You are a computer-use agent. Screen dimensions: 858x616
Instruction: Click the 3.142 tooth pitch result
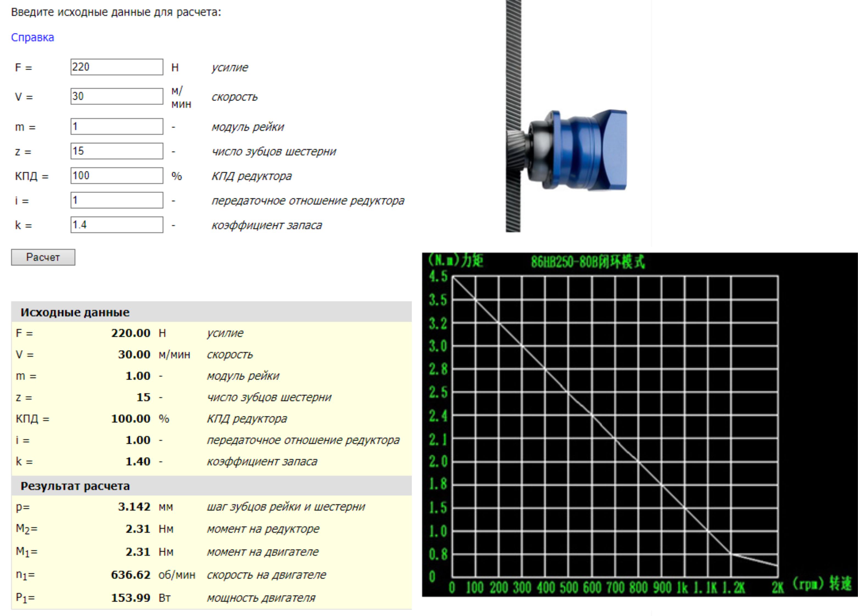tap(134, 507)
